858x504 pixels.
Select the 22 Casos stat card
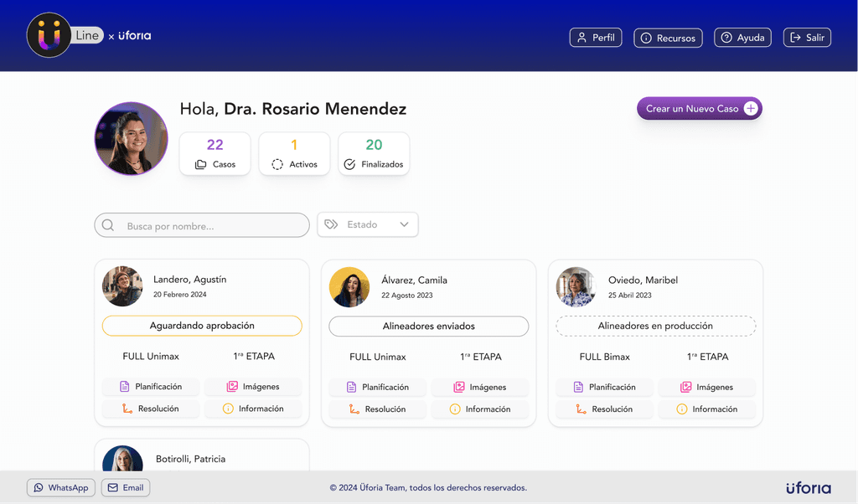click(215, 153)
